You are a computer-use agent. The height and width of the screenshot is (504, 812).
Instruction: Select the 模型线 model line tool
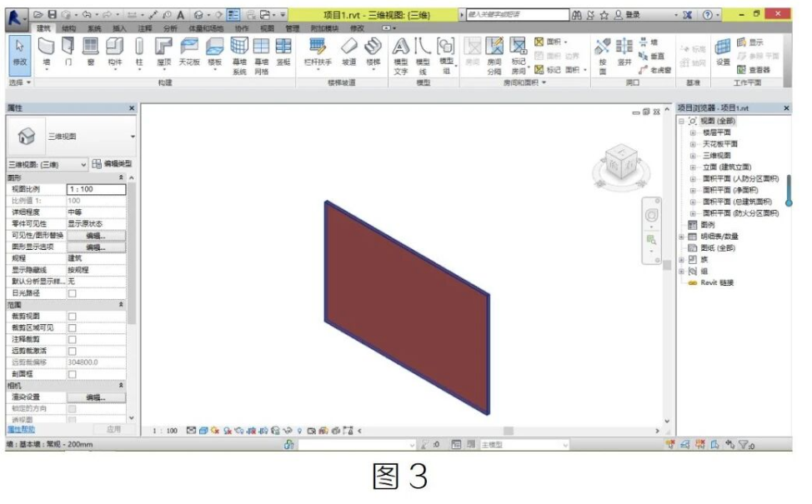click(x=423, y=56)
